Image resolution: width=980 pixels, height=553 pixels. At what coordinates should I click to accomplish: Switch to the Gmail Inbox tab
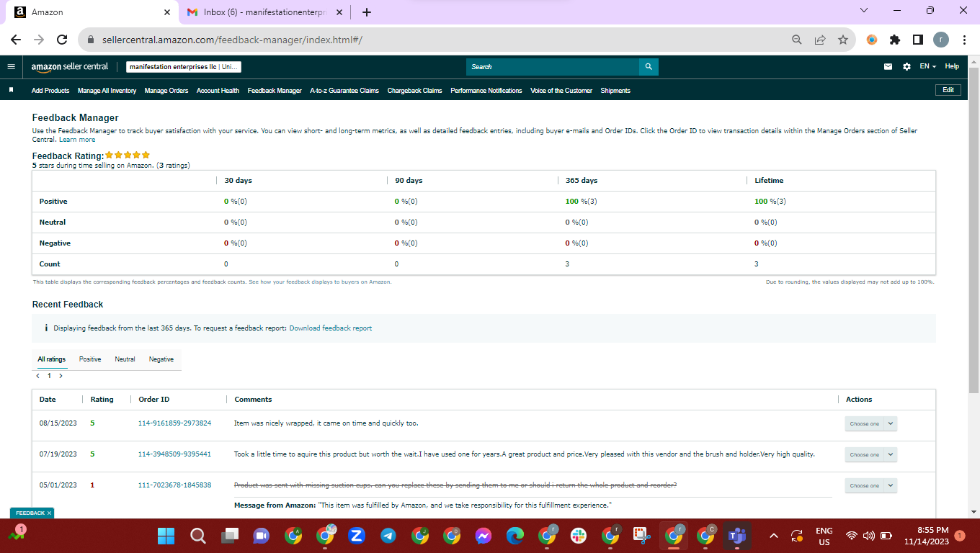[x=265, y=12]
